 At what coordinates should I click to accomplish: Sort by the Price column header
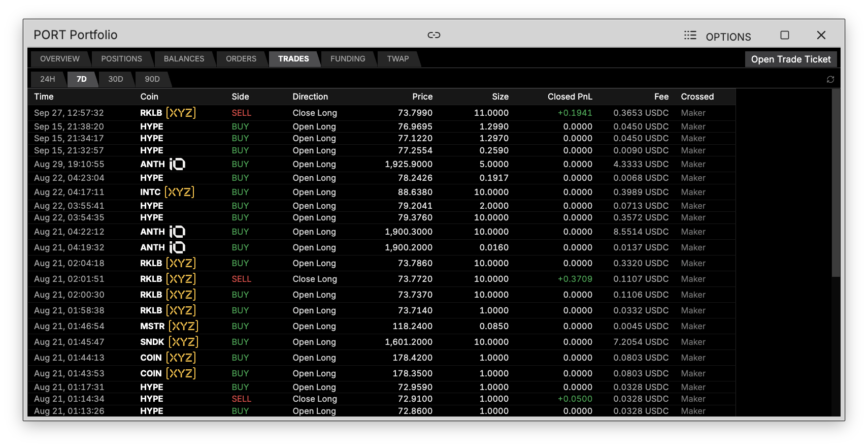[x=422, y=97]
